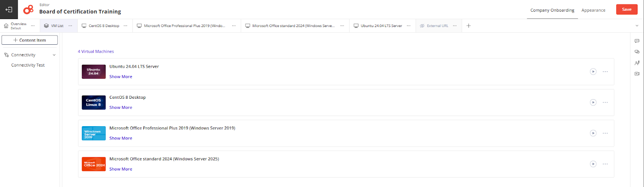
Task: Add a new tab with plus icon
Action: pyautogui.click(x=469, y=26)
